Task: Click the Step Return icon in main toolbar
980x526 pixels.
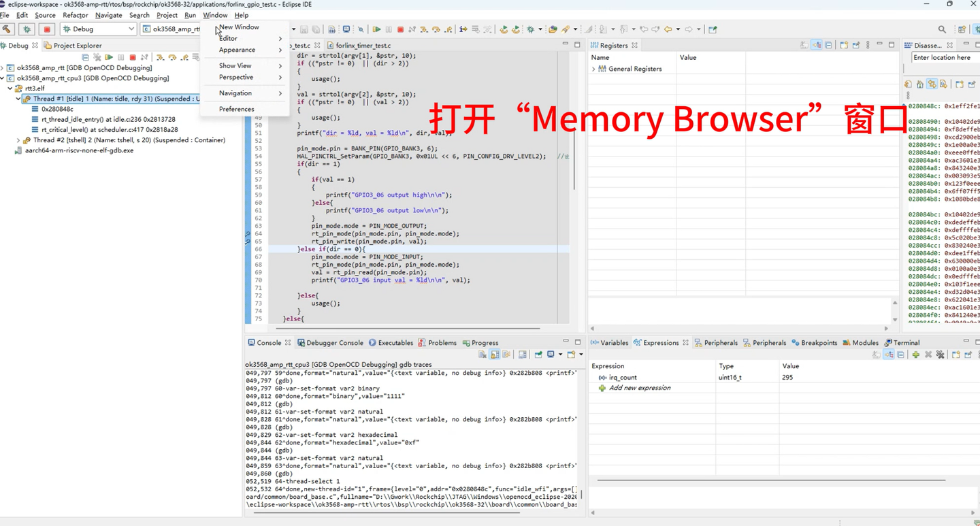Action: pyautogui.click(x=448, y=29)
